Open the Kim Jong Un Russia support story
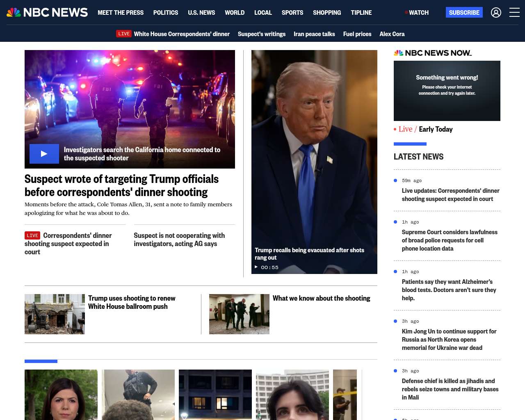This screenshot has height=420, width=525. (x=449, y=340)
